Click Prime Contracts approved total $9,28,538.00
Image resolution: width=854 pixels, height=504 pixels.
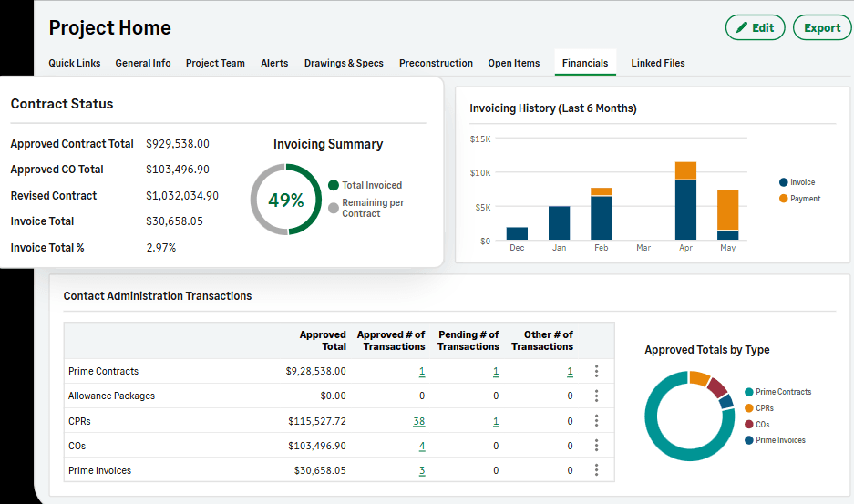(x=316, y=371)
